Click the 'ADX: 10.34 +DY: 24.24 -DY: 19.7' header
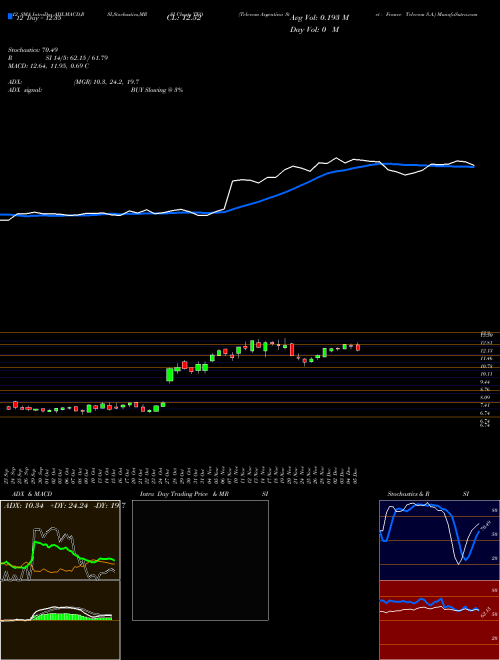This screenshot has width=500, height=660. click(x=64, y=506)
